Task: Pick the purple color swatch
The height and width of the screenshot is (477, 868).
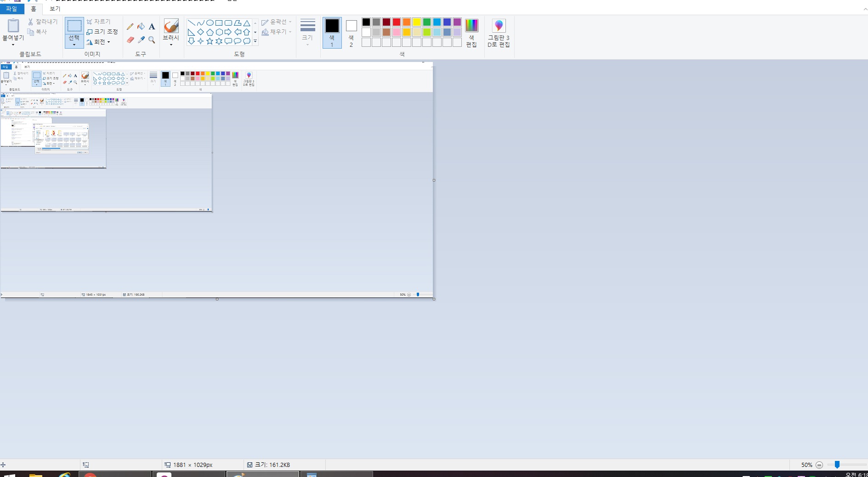Action: [457, 22]
